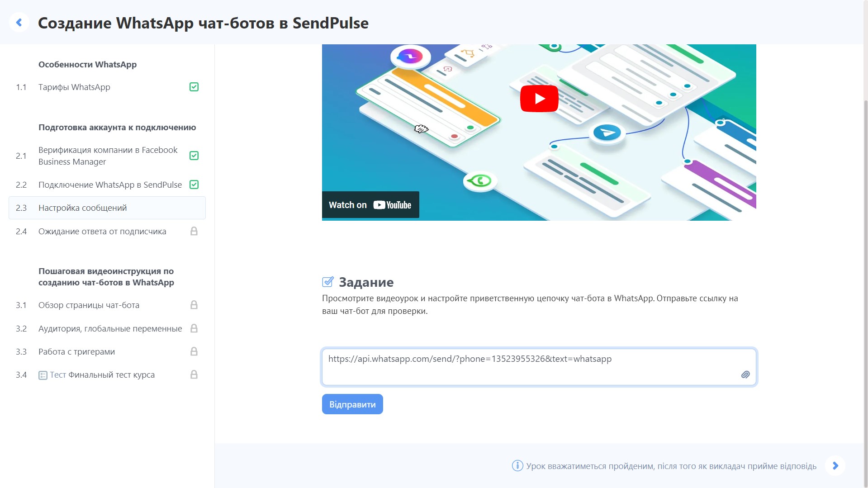Click section heading Подготовка аккаунта к подключению
The width and height of the screenshot is (868, 488).
pos(117,128)
